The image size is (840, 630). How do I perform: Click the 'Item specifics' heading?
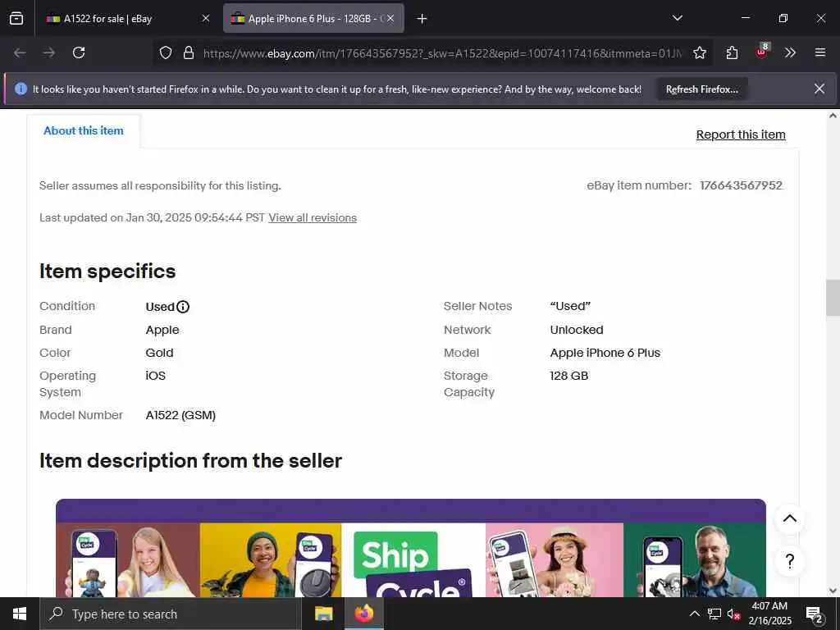(107, 271)
